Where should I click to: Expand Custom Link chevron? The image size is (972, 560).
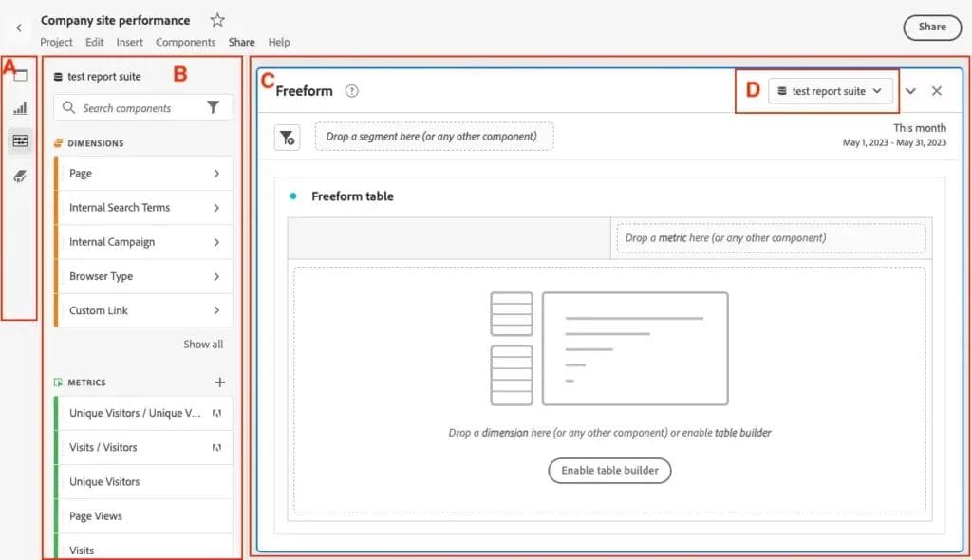coord(216,310)
